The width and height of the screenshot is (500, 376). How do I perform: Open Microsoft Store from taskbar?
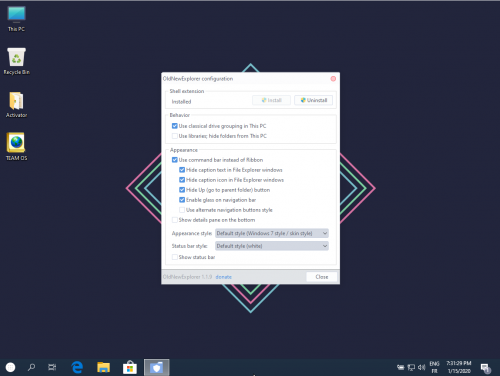pos(130,367)
